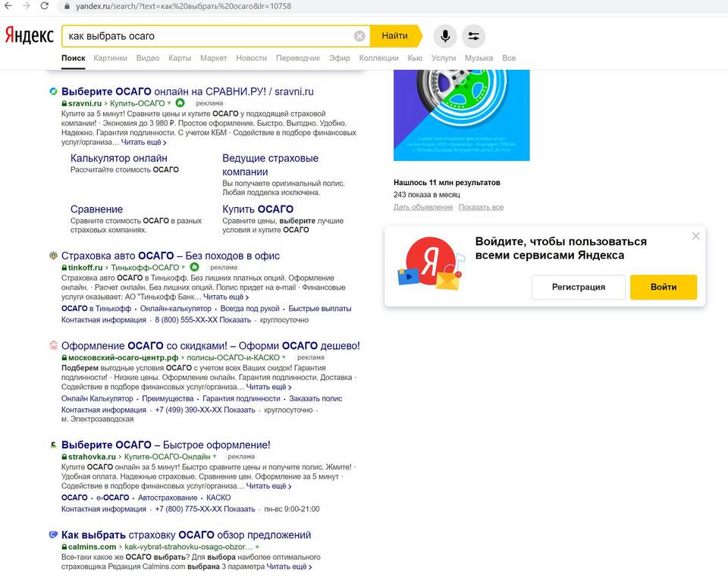Start voice search with the microphone icon
The image size is (728, 578).
pyautogui.click(x=445, y=36)
